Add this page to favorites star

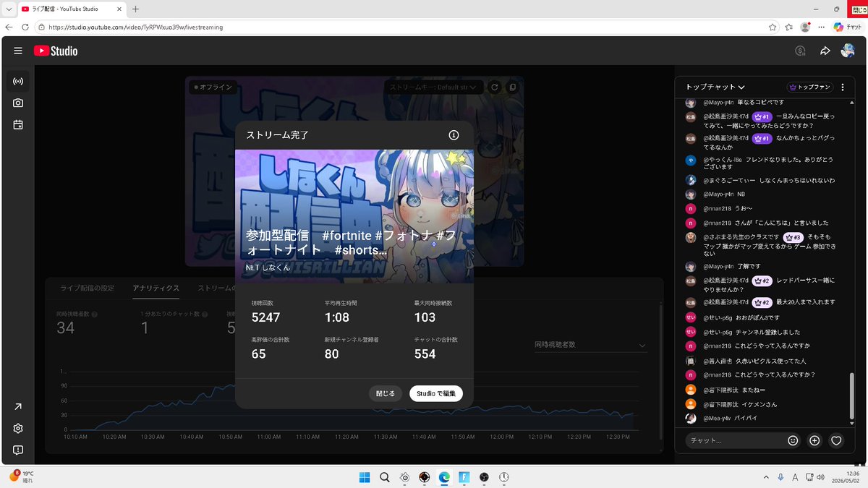coord(773,27)
